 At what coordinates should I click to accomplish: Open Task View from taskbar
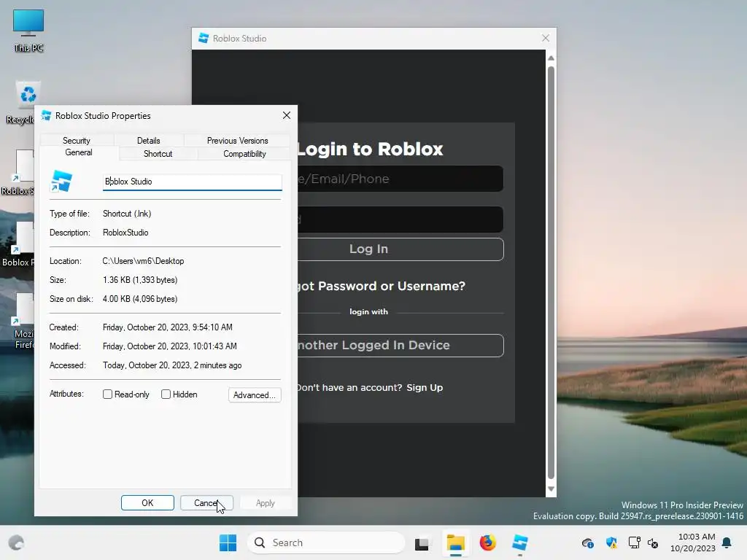(x=422, y=542)
